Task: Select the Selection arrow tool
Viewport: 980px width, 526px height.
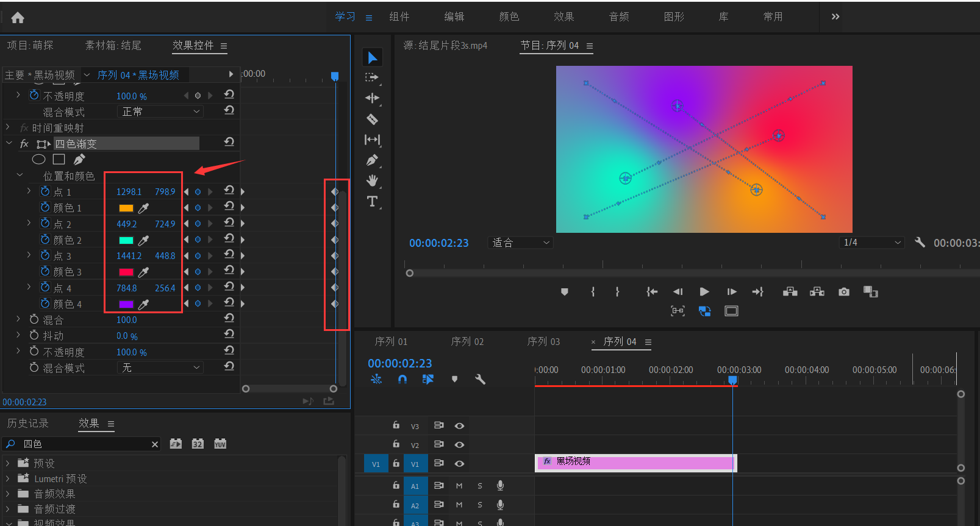Action: pyautogui.click(x=372, y=57)
